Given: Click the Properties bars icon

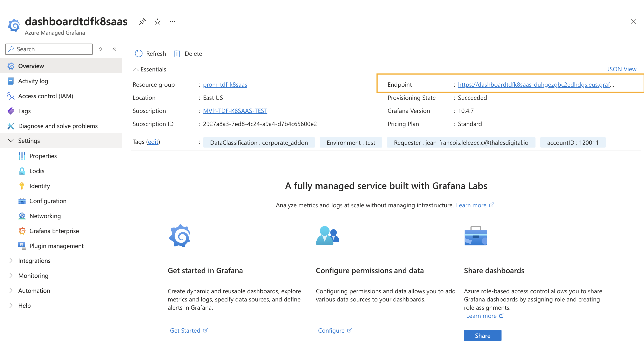Looking at the screenshot, I should point(22,156).
